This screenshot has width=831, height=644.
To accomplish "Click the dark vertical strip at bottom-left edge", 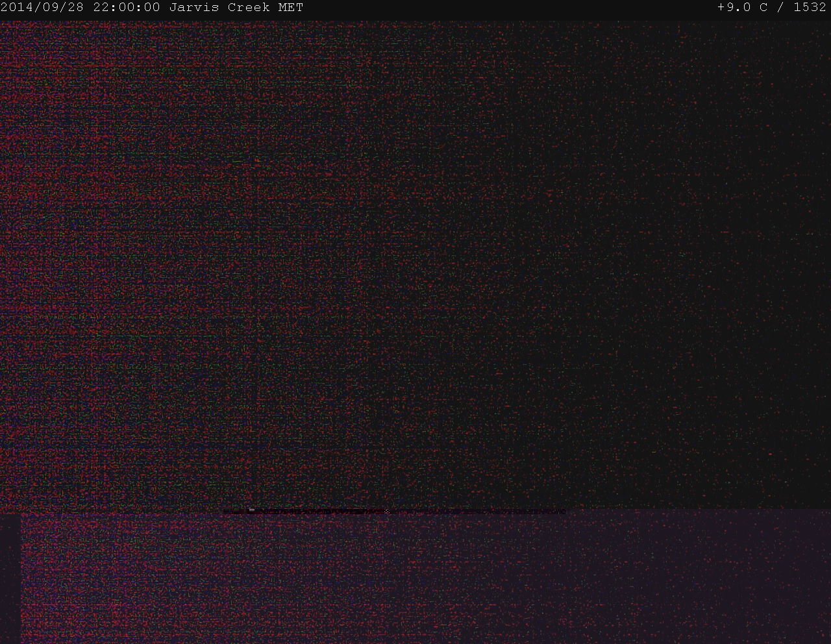I will point(10,578).
